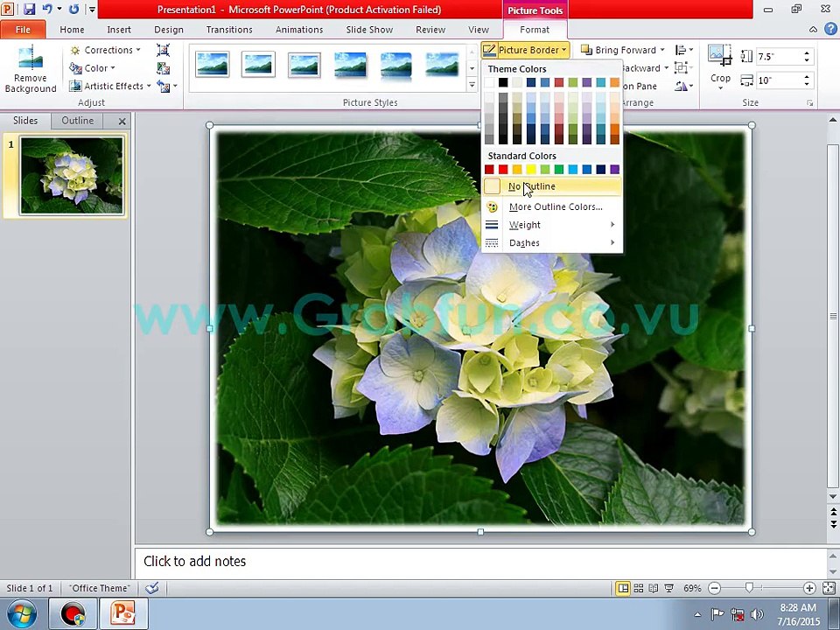840x630 pixels.
Task: Click the Action Center flag tray icon
Action: point(717,614)
